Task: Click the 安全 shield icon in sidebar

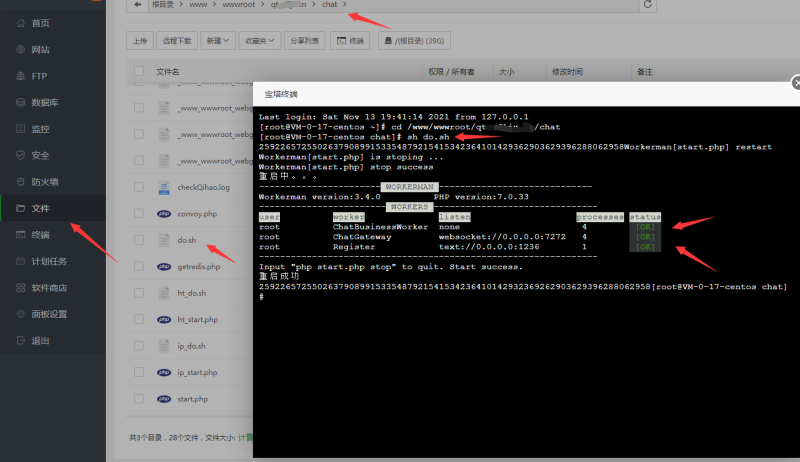Action: pyautogui.click(x=20, y=155)
